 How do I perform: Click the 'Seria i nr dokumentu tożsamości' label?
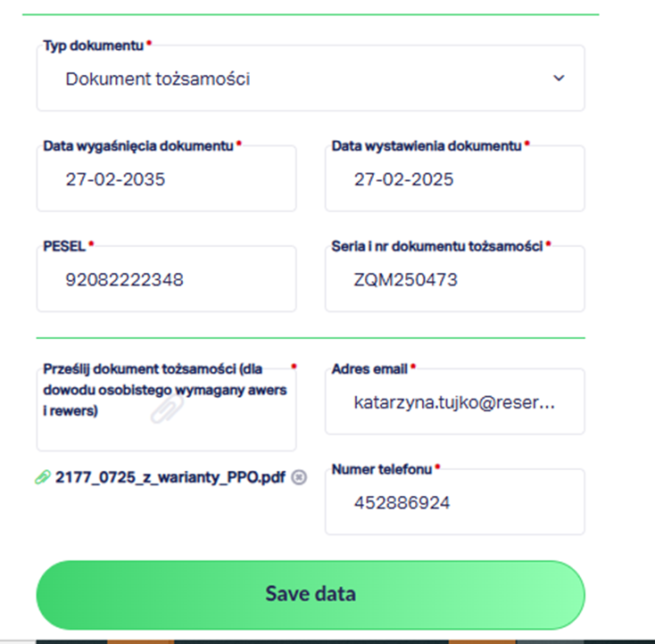[x=436, y=244]
